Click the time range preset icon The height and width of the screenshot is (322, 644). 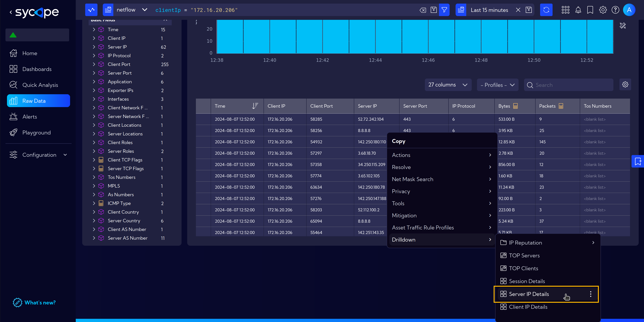(461, 10)
